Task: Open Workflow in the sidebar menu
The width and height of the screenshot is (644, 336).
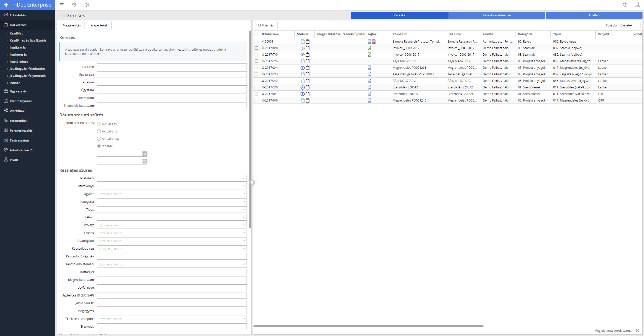Action: pos(17,111)
